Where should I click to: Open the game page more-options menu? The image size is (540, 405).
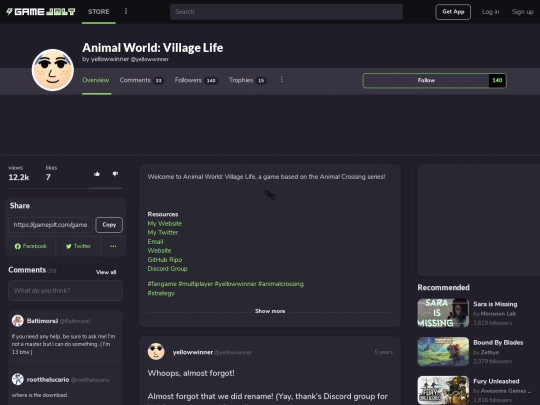click(281, 80)
